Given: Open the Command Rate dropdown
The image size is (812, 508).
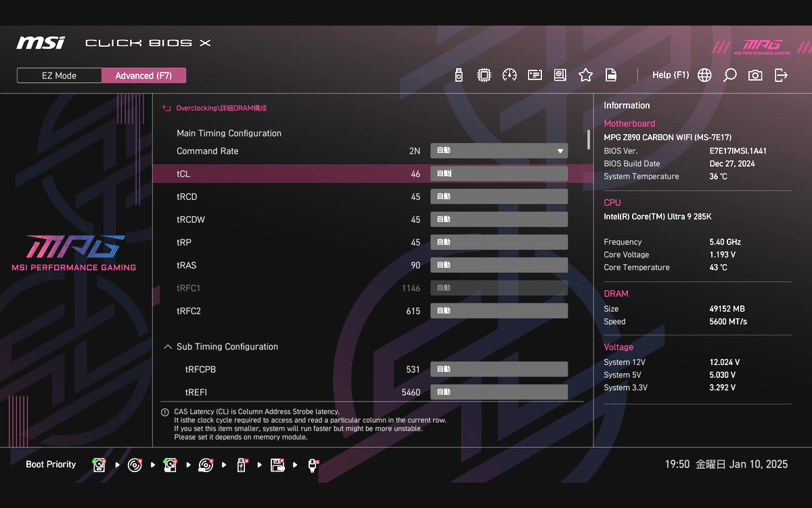Looking at the screenshot, I should point(499,151).
